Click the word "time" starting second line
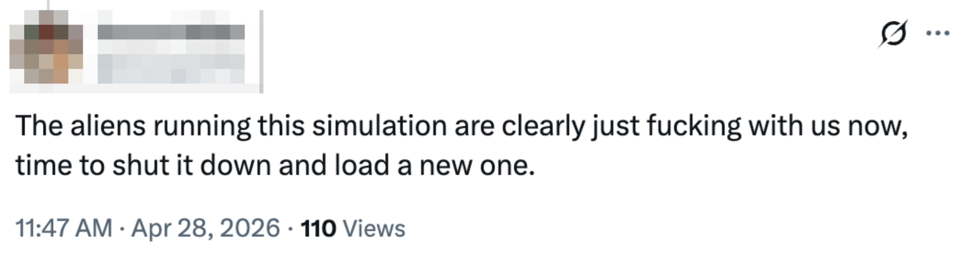This screenshot has width=980, height=267. coord(43,165)
